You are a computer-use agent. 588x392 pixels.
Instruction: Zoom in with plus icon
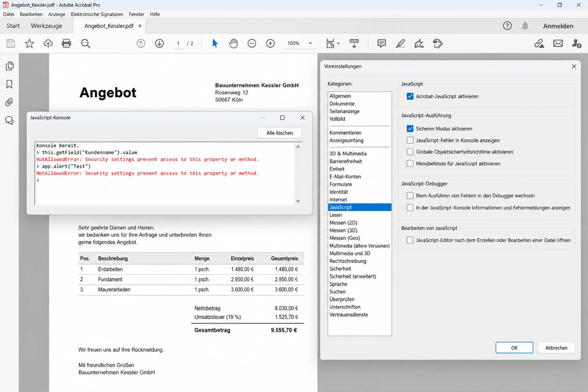click(x=270, y=43)
